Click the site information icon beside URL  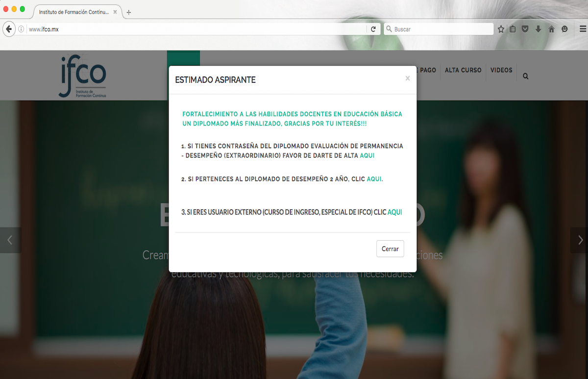(x=21, y=29)
